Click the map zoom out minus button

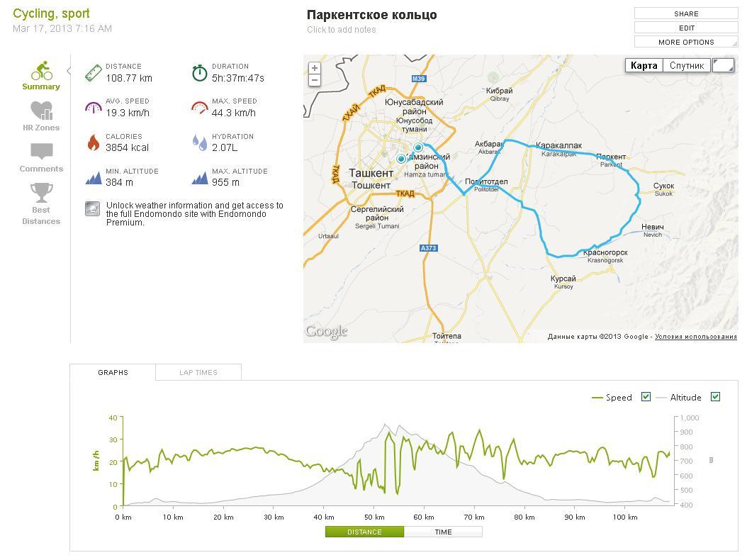[x=315, y=80]
